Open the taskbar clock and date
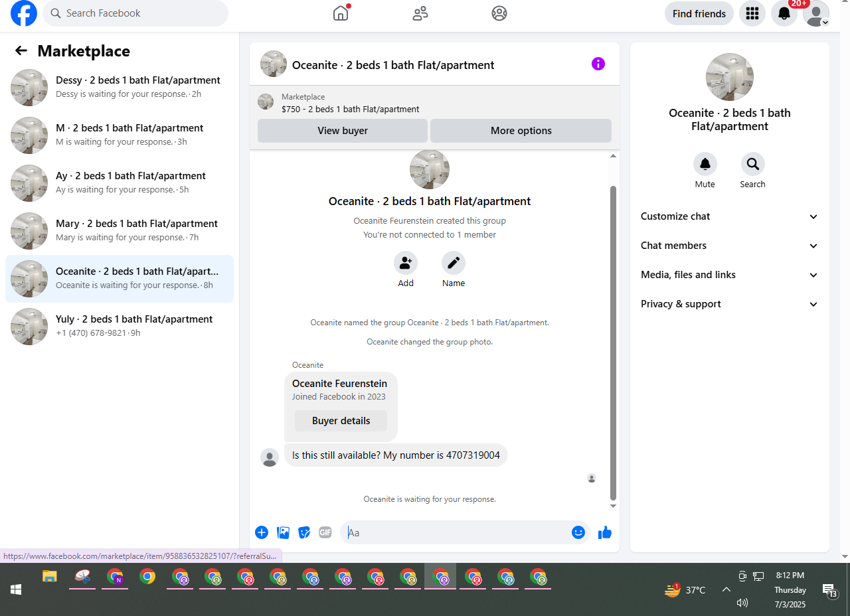The width and height of the screenshot is (850, 616). coord(790,589)
